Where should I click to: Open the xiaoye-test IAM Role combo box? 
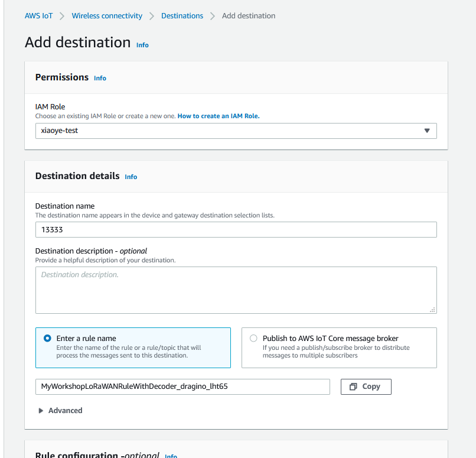pyautogui.click(x=236, y=131)
